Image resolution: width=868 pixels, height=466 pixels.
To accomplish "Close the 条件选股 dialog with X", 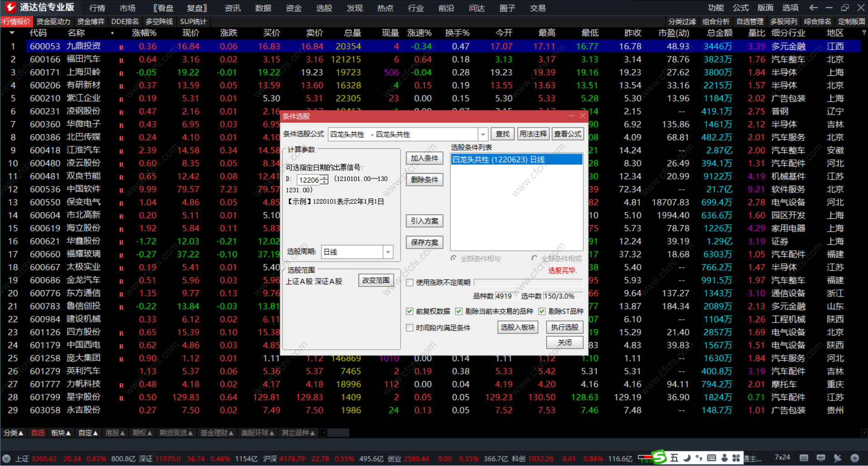I will (582, 116).
